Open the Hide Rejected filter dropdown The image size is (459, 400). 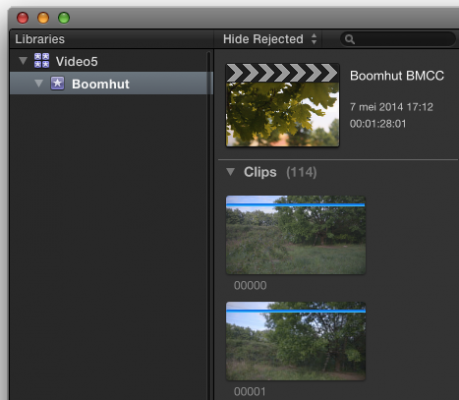[x=270, y=39]
